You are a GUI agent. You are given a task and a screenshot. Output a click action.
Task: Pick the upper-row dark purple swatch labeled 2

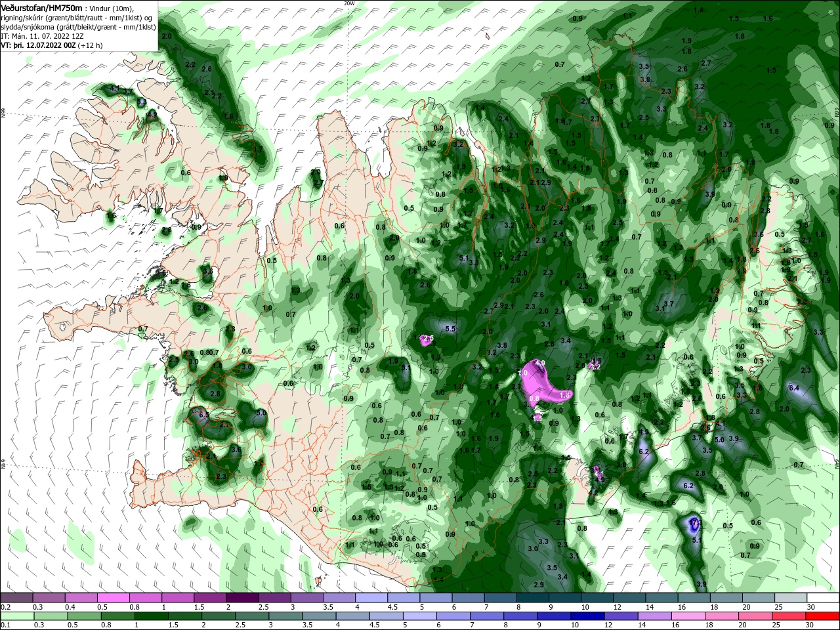242,598
